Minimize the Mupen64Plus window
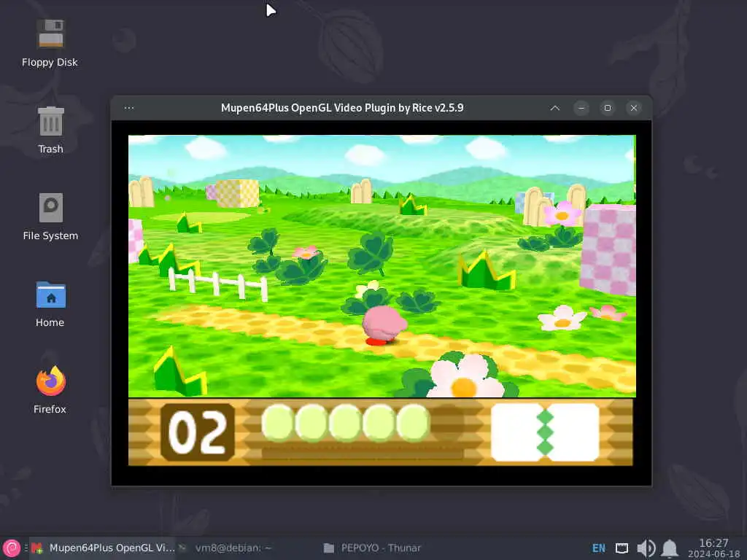The width and height of the screenshot is (747, 560). pos(581,108)
